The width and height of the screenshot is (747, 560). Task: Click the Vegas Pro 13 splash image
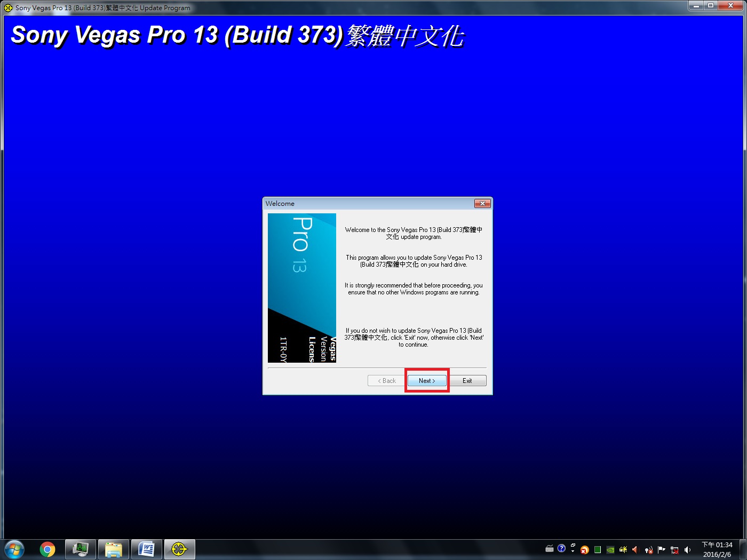(302, 288)
